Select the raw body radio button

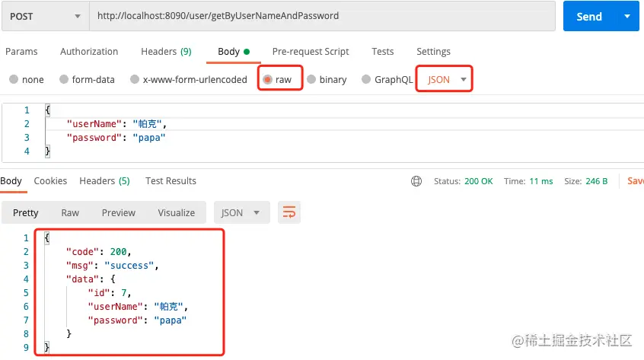[x=267, y=79]
